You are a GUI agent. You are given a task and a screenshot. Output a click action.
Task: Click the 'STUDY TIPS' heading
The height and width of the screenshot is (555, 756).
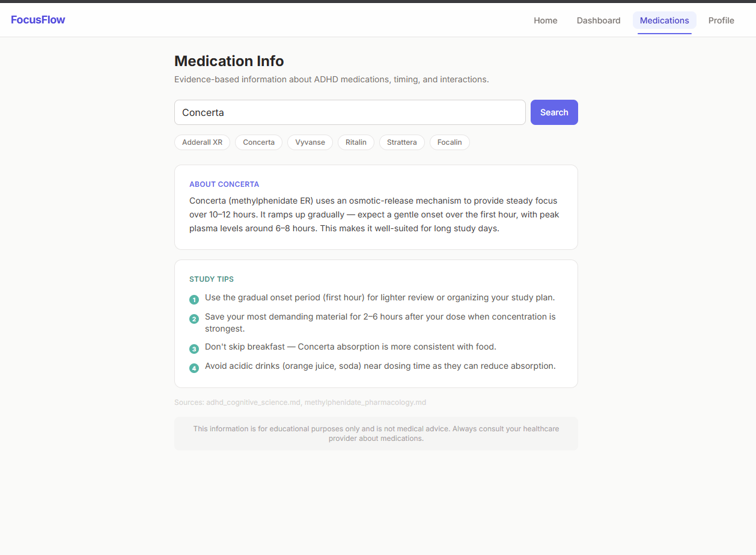[212, 279]
